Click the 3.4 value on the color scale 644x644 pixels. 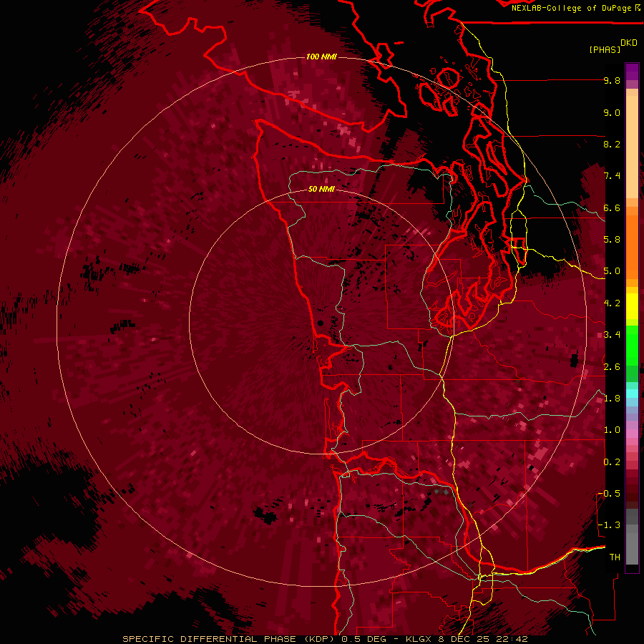[612, 335]
